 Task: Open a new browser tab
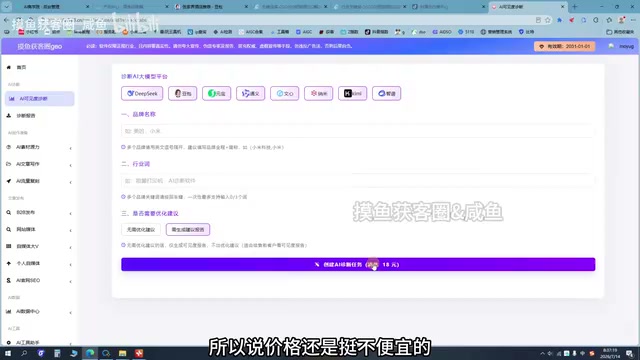click(x=575, y=7)
